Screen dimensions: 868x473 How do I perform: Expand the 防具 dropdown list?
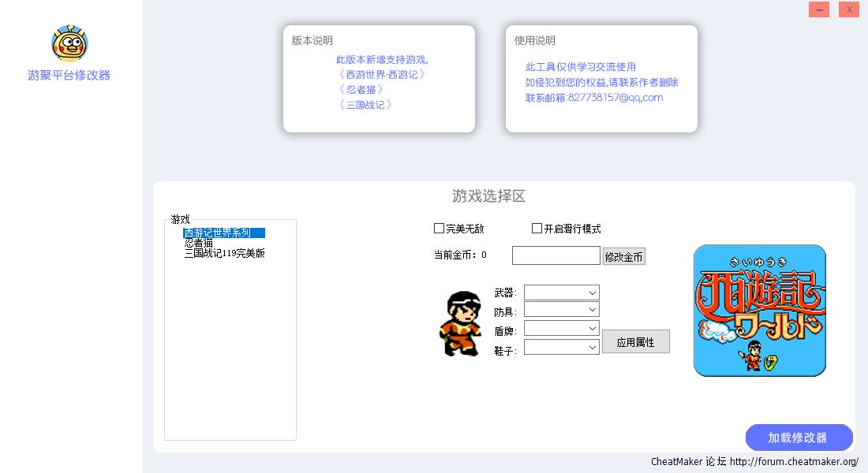561,310
